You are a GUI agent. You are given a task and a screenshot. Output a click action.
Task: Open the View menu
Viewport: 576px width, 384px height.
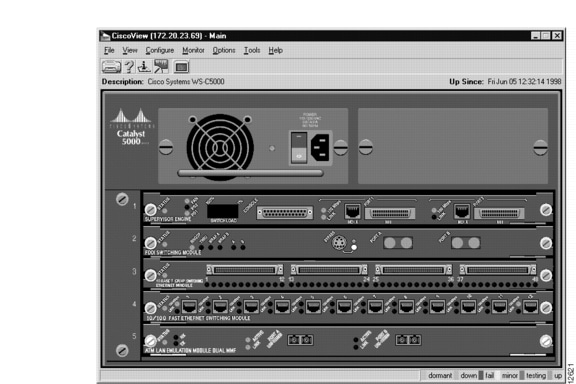pos(130,50)
